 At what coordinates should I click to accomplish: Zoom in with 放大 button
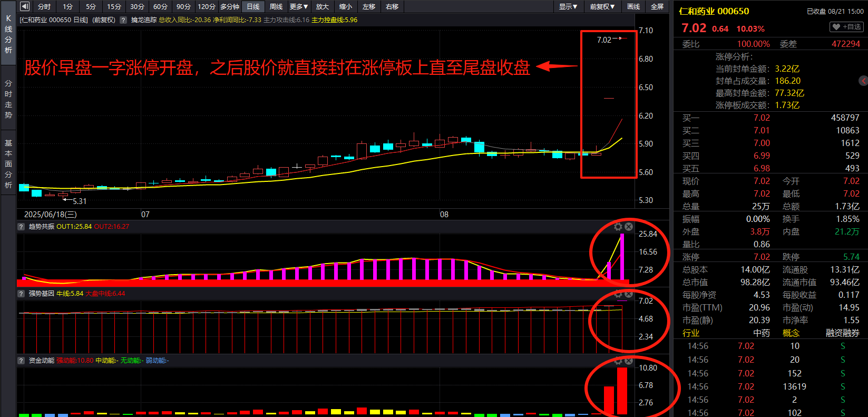coord(323,6)
